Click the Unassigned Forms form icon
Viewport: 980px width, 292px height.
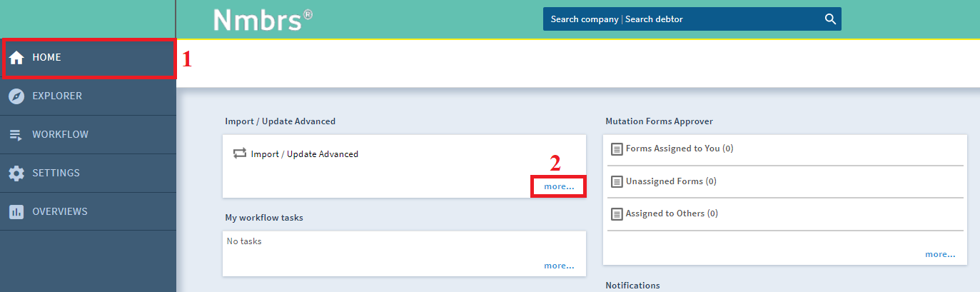(x=617, y=182)
